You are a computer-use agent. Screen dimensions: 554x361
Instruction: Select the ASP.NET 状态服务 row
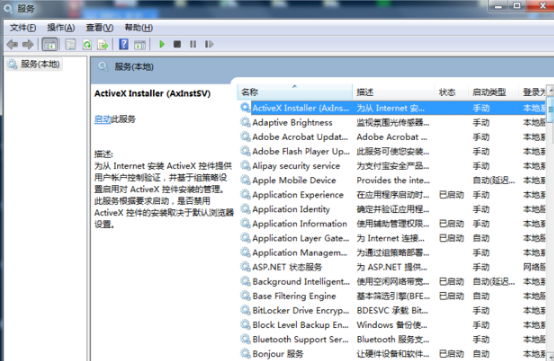point(393,267)
